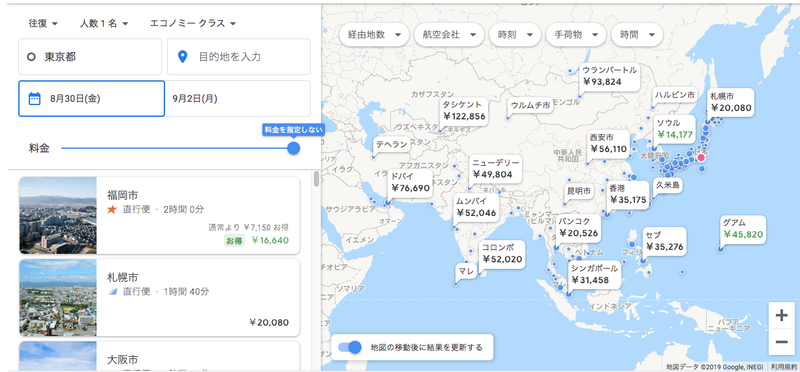Image resolution: width=800 pixels, height=372 pixels.
Task: Select the ハルビン市 map label
Action: click(675, 95)
